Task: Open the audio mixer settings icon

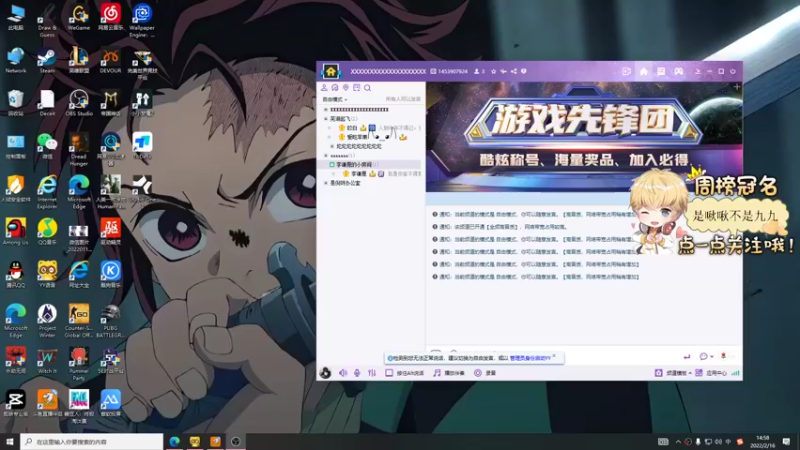Action: point(372,373)
